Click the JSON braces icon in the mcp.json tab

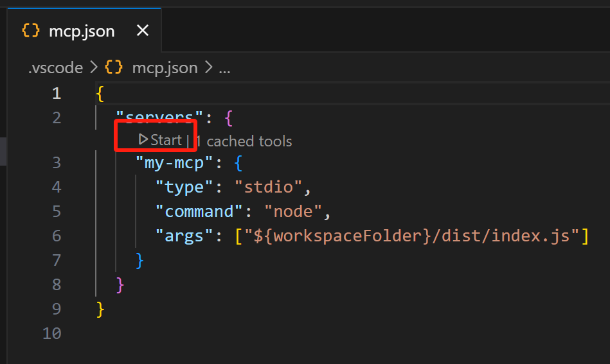point(30,31)
